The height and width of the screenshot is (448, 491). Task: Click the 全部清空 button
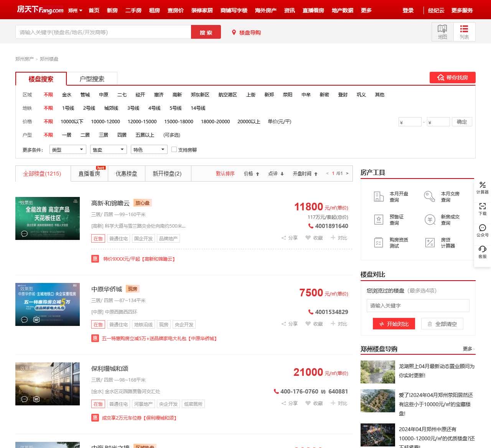coord(442,324)
